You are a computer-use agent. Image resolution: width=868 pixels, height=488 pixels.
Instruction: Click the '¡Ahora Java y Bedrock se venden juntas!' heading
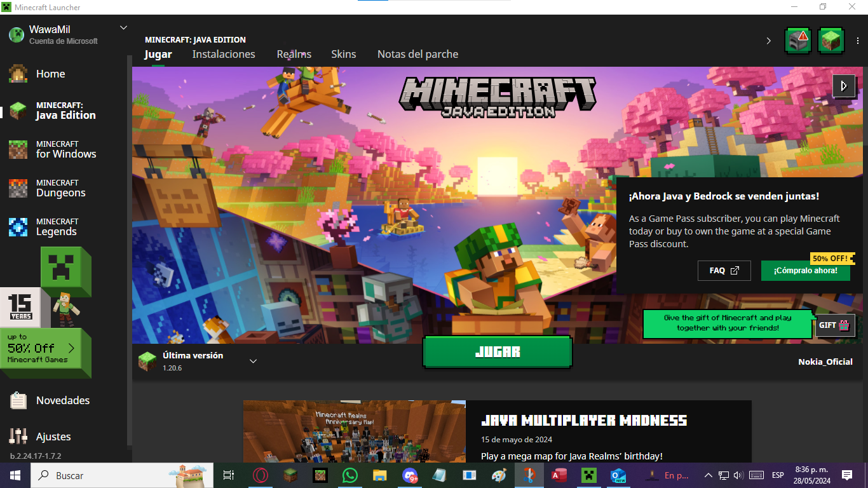(724, 196)
